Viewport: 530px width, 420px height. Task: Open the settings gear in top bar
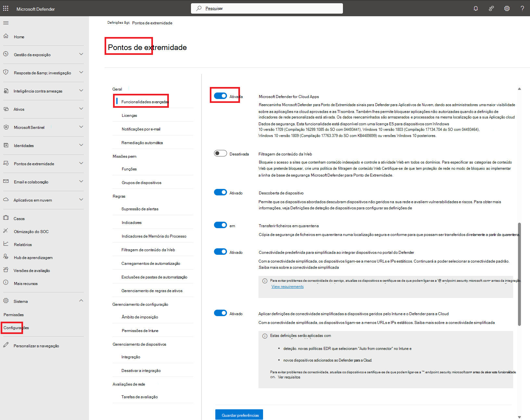(507, 8)
